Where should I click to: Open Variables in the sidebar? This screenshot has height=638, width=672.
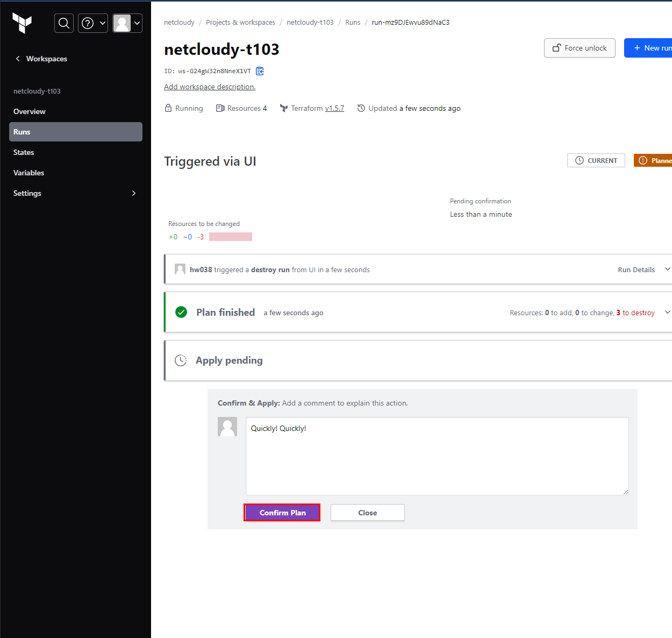coord(76,173)
